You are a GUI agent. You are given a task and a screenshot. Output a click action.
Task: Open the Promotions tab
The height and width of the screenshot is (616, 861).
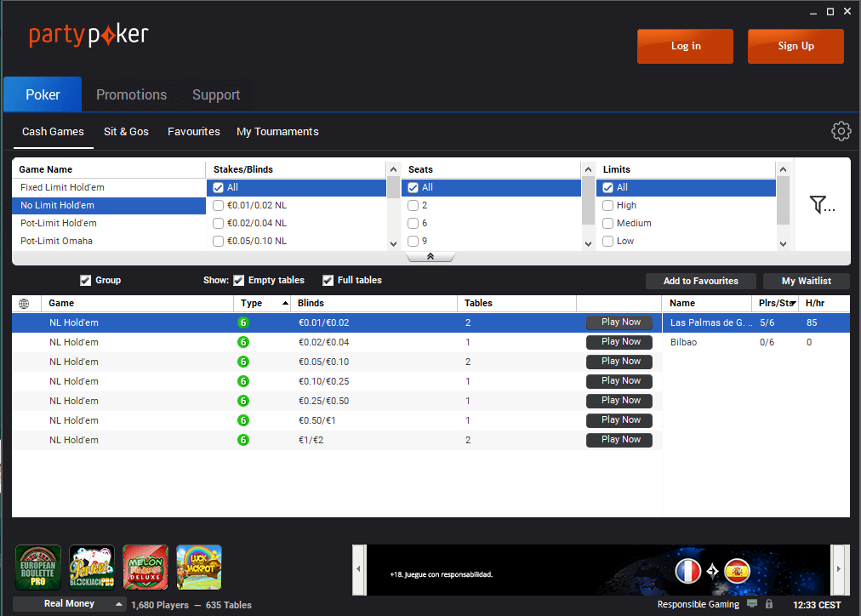[x=132, y=94]
